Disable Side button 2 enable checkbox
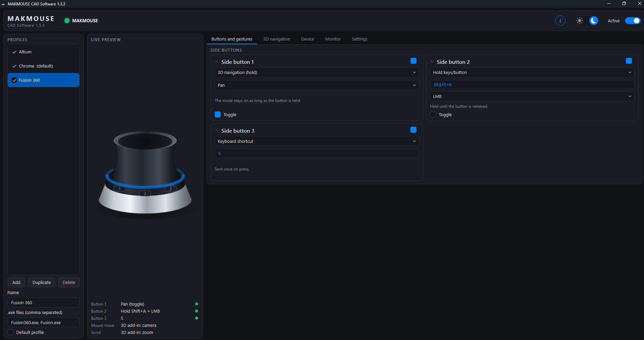This screenshot has height=340, width=644. click(x=628, y=61)
